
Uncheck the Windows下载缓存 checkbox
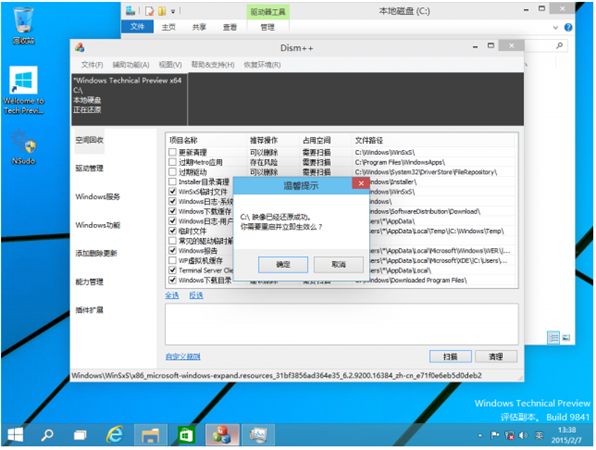coord(172,211)
